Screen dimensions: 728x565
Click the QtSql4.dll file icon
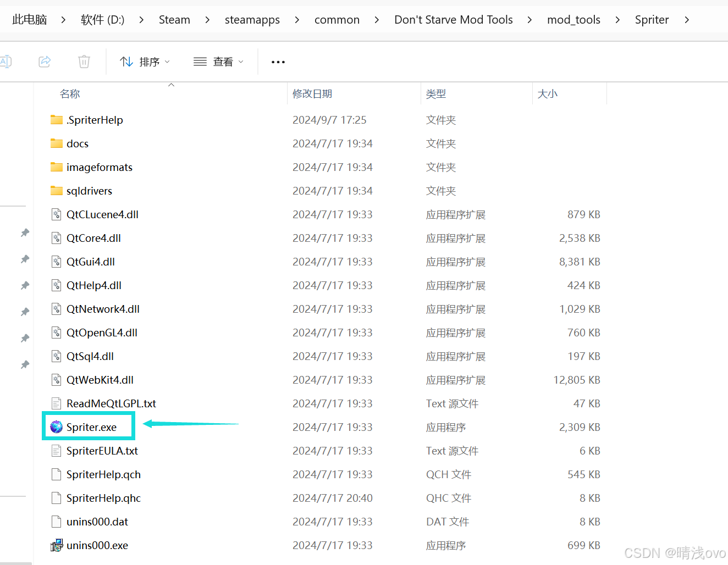click(56, 356)
